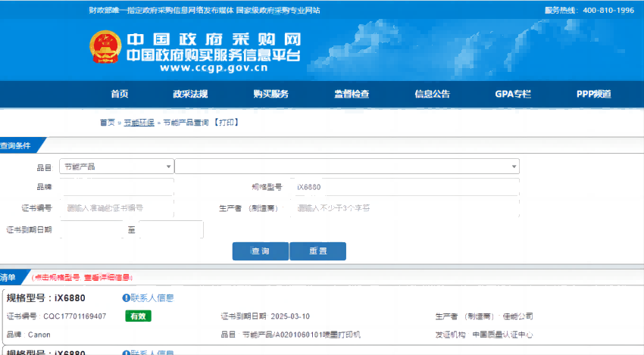This screenshot has width=644, height=355.
Task: Click green 有效 status badge
Action: (138, 316)
